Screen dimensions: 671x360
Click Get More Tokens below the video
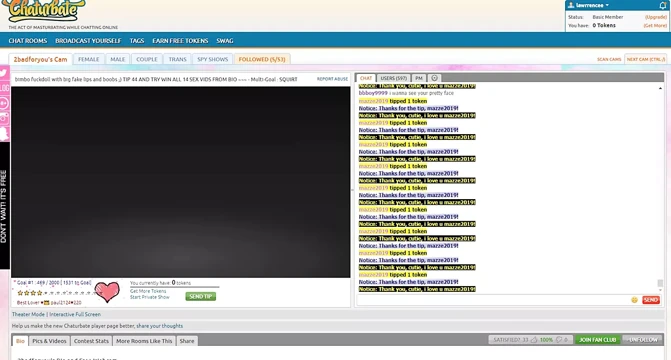coord(148,291)
